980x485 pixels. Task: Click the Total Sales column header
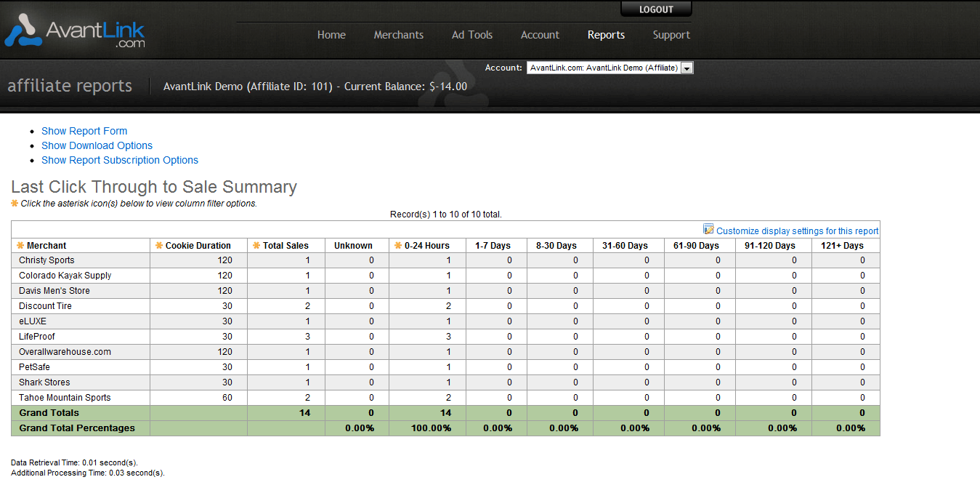(286, 246)
